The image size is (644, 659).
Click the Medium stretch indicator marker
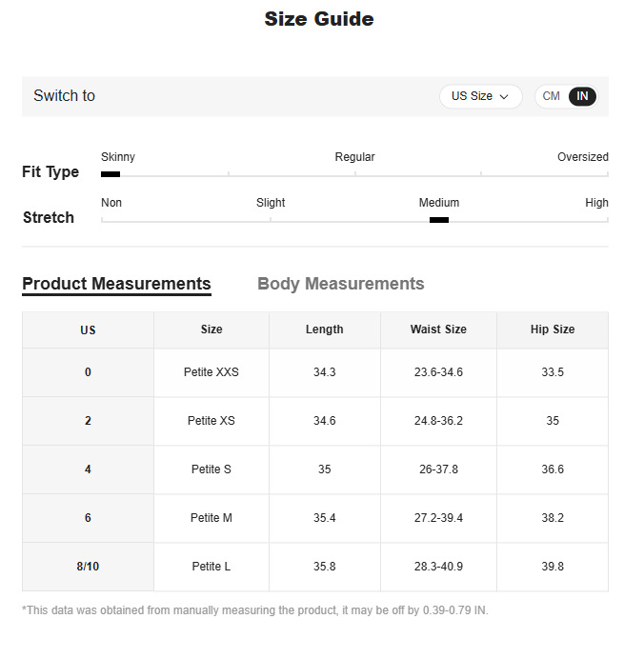(439, 220)
